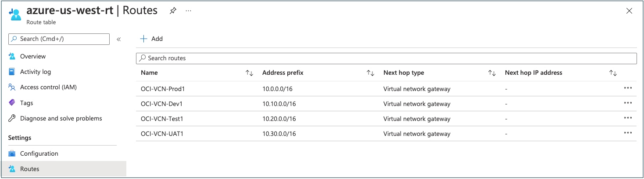Sort by Next hop IP address arrows
Image resolution: width=644 pixels, height=179 pixels.
(613, 73)
